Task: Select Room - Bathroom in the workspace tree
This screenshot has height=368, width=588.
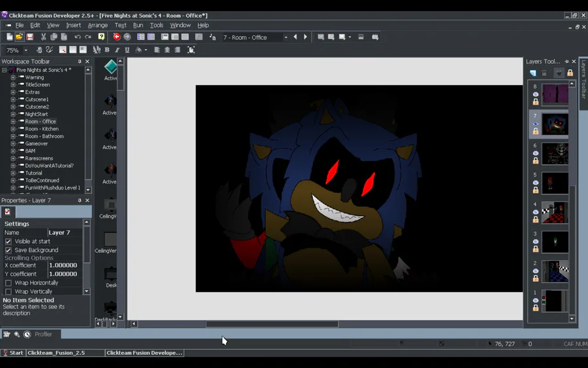Action: tap(44, 136)
